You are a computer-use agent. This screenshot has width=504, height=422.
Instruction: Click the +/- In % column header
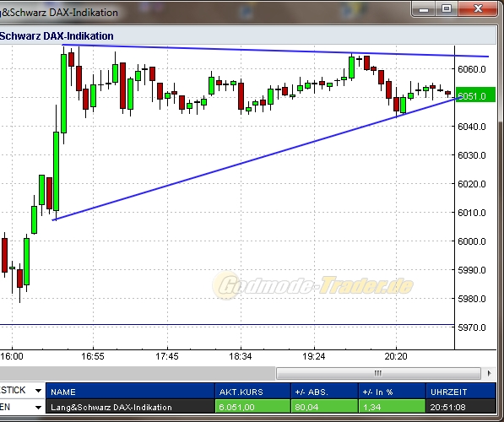coord(393,392)
